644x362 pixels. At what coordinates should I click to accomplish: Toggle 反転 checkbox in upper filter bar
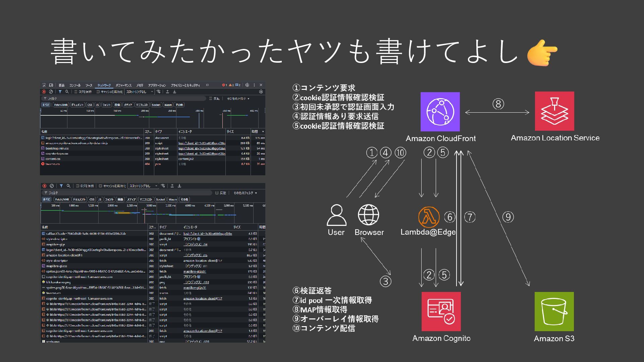point(211,99)
